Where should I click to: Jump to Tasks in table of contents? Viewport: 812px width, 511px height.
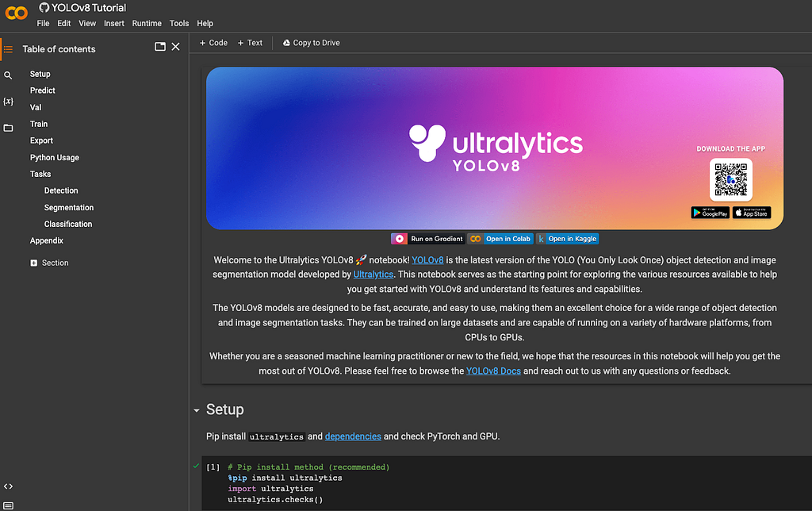coord(40,174)
